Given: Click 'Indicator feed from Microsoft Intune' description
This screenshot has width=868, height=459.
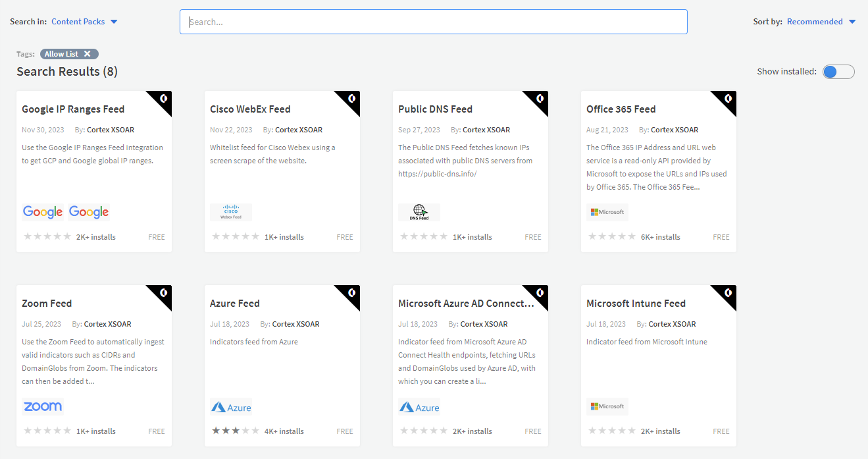Looking at the screenshot, I should pos(647,342).
